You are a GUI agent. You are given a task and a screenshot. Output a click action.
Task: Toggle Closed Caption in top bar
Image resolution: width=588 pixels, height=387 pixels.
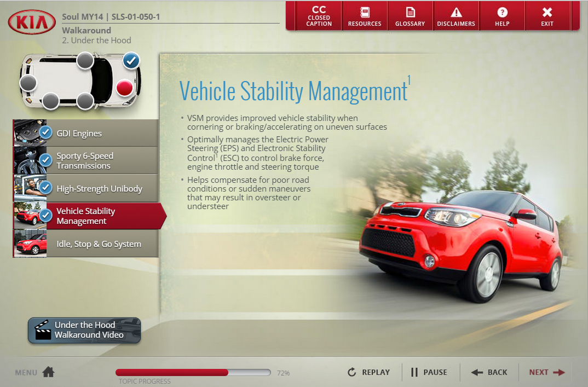point(319,16)
